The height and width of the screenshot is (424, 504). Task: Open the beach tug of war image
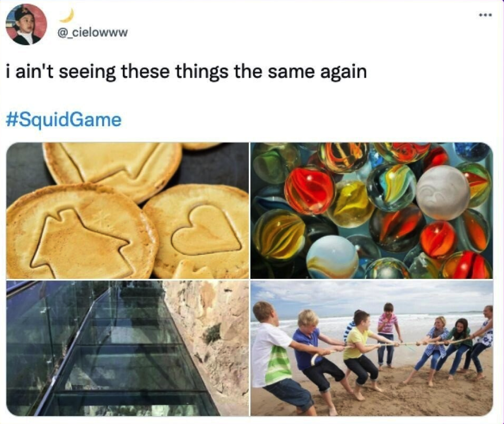pos(371,348)
